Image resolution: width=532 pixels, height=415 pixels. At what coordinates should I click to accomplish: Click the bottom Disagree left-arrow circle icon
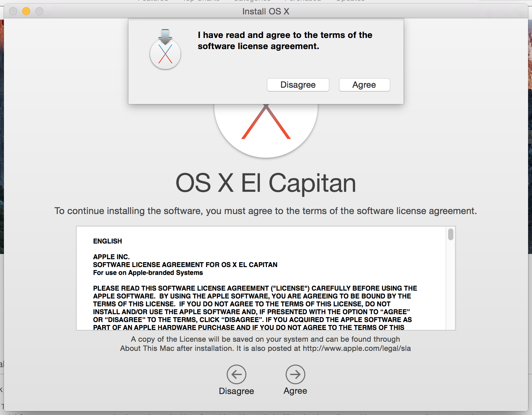(237, 374)
